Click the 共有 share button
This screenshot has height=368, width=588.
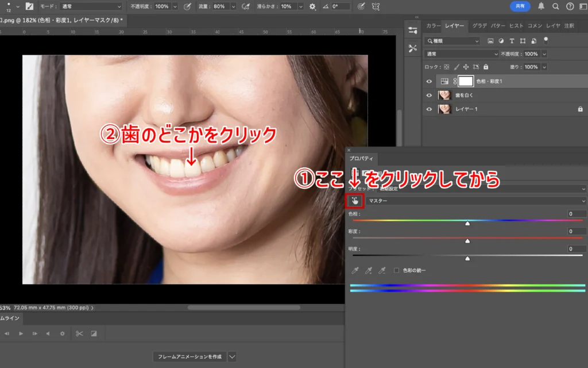point(520,6)
